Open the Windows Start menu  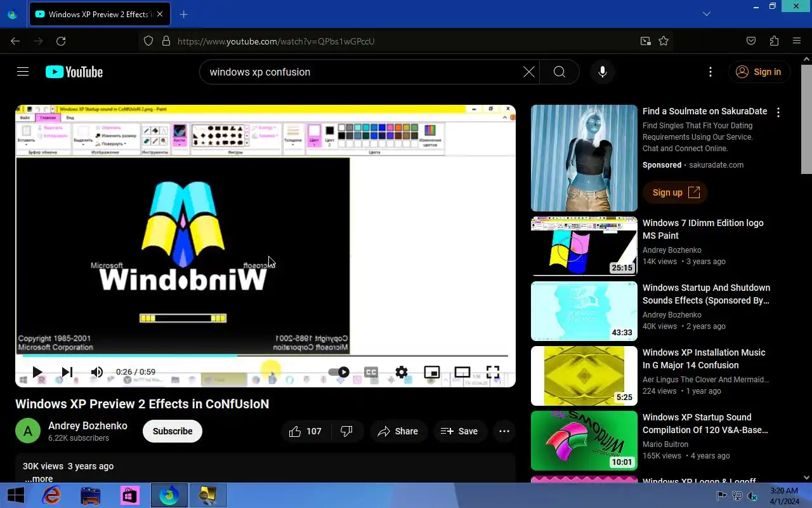click(15, 495)
